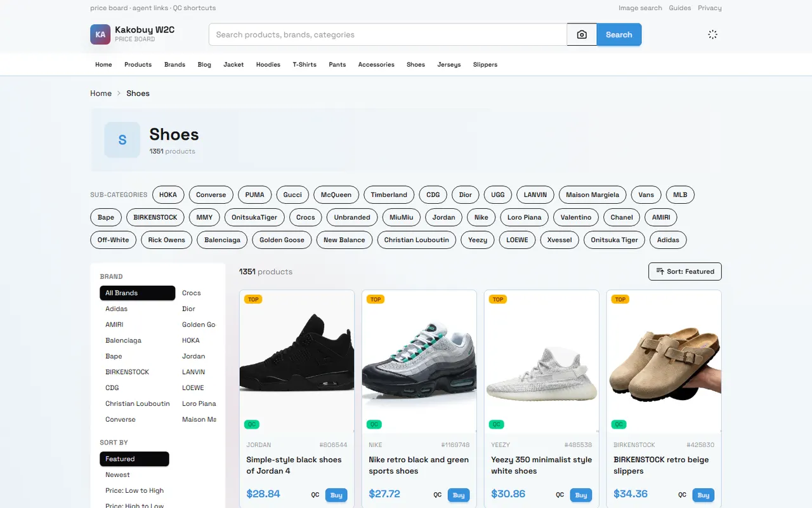Click the Home breadcrumb link
This screenshot has height=508, width=812.
point(101,93)
